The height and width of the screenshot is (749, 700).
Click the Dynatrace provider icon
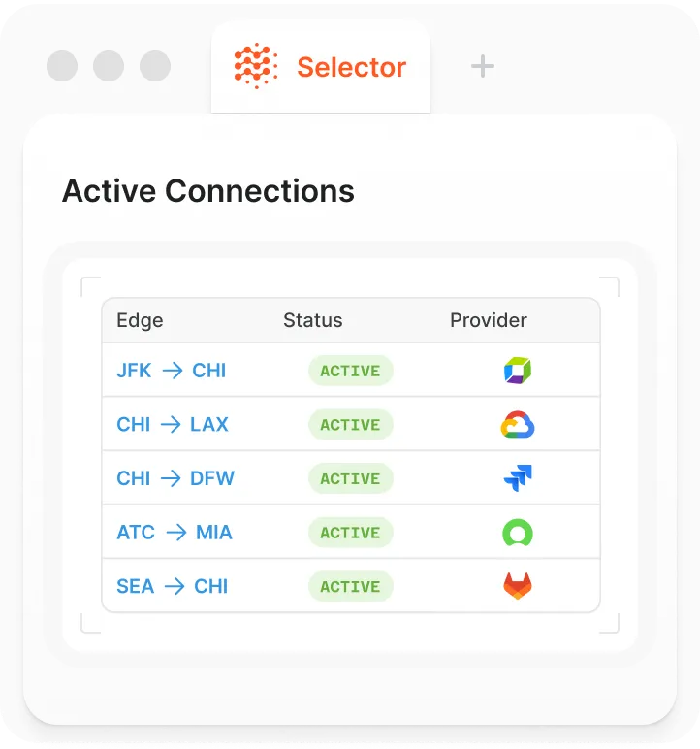click(x=518, y=371)
